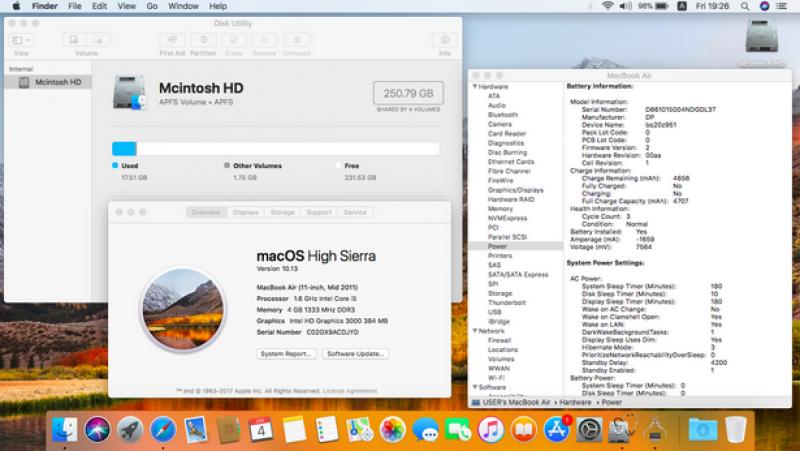Select Wi-Fi under Network in System Information
Image resolution: width=800 pixels, height=451 pixels.
tap(496, 378)
